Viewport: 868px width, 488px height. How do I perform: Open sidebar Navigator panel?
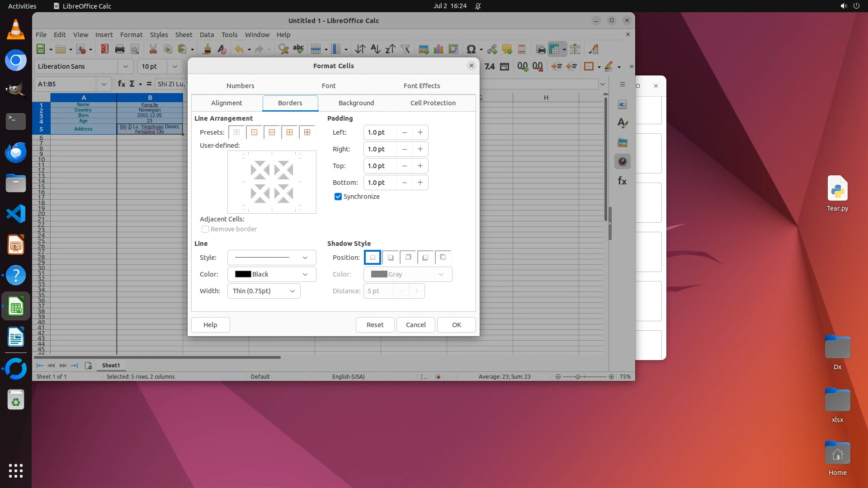pos(622,161)
